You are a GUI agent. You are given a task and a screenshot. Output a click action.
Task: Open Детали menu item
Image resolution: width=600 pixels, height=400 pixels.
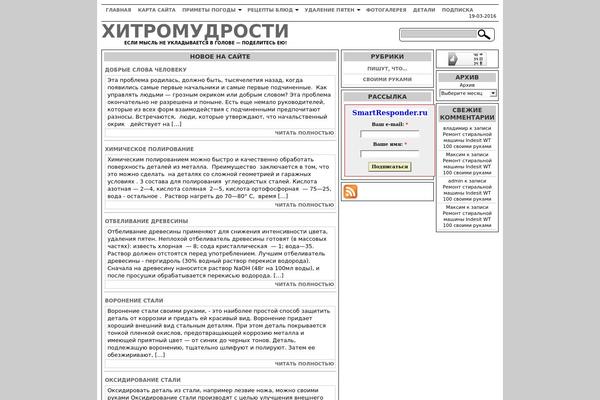424,10
